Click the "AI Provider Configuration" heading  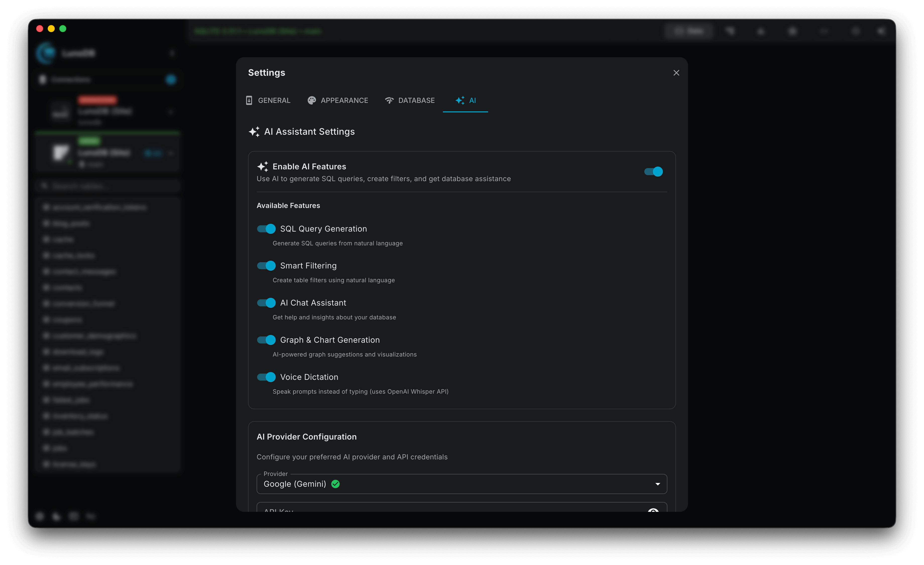306,437
